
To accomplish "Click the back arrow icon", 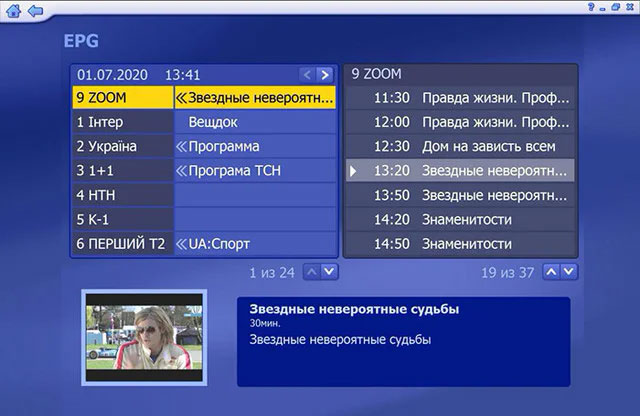I will coord(36,11).
